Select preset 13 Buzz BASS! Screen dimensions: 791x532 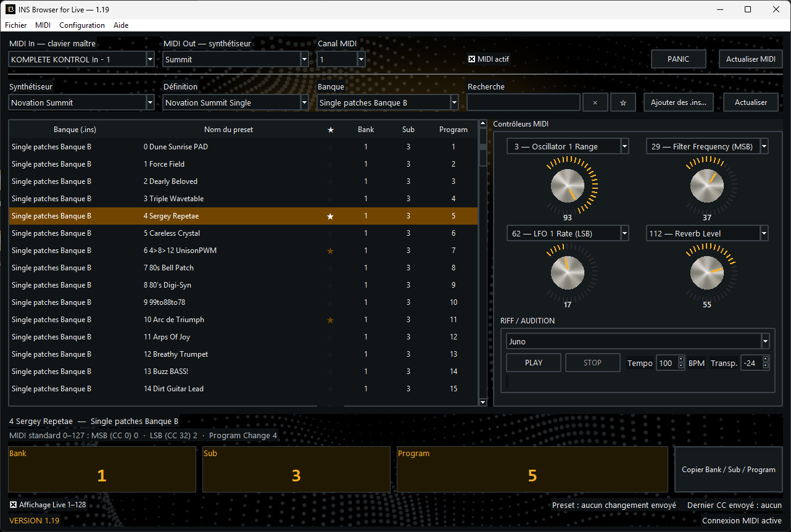(x=244, y=372)
